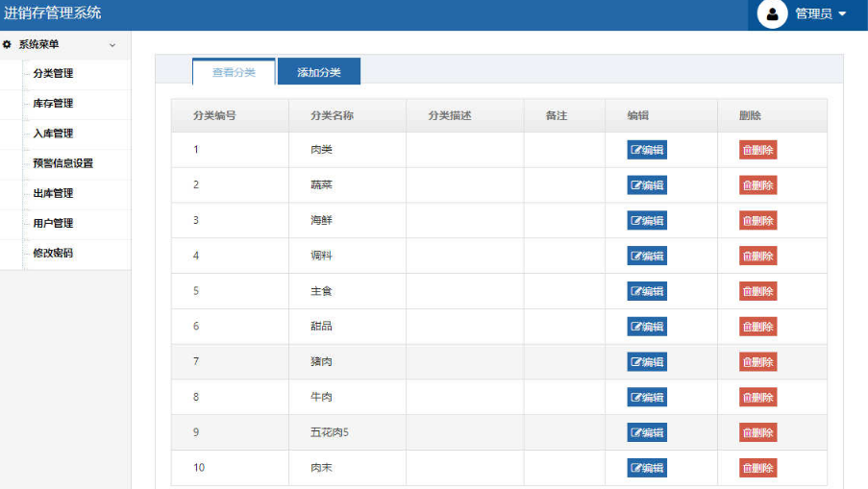Click the edit icon for 主食 row
Image resolution: width=868 pixels, height=489 pixels.
click(x=635, y=292)
